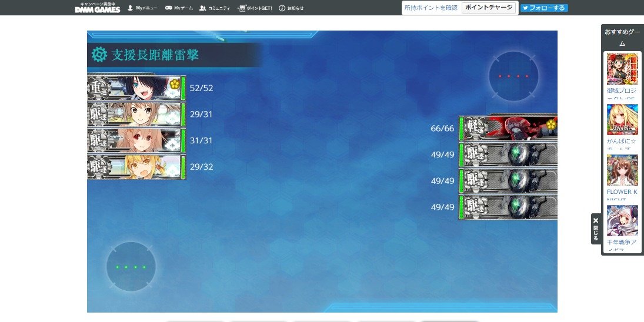This screenshot has width=644, height=322.
Task: Click the 軽巡 class badge on enemy flagship
Action: pos(476,129)
